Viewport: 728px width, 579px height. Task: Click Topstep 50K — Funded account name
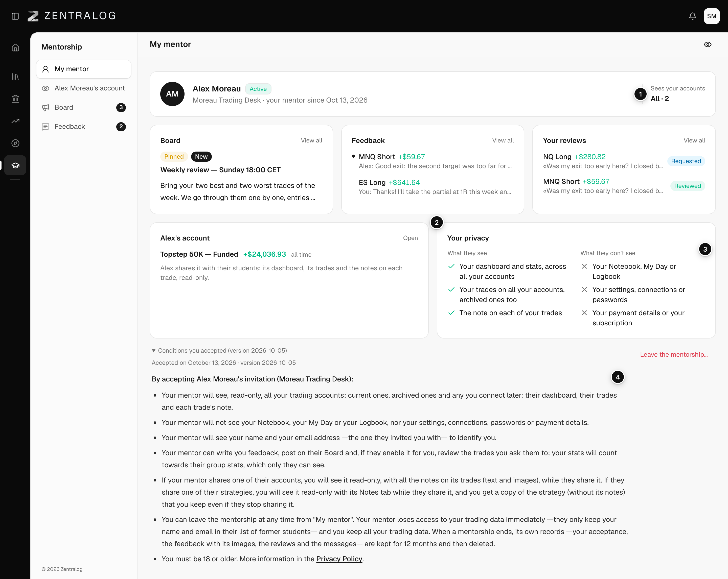click(199, 254)
